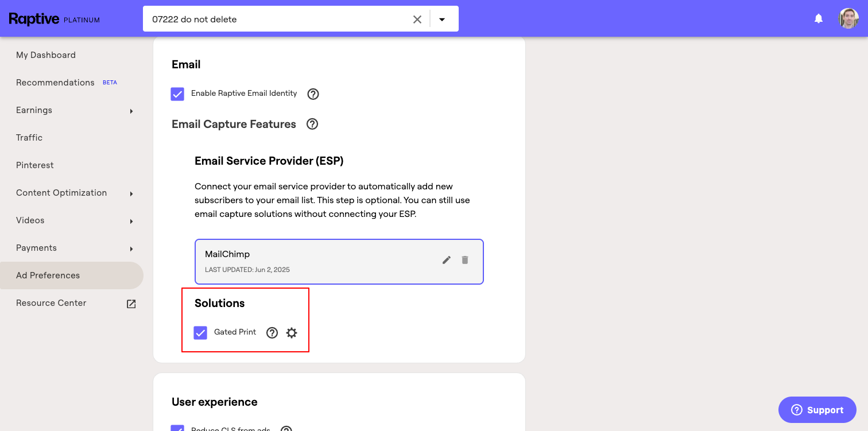
Task: Select Ad Preferences in the sidebar
Action: [72, 275]
